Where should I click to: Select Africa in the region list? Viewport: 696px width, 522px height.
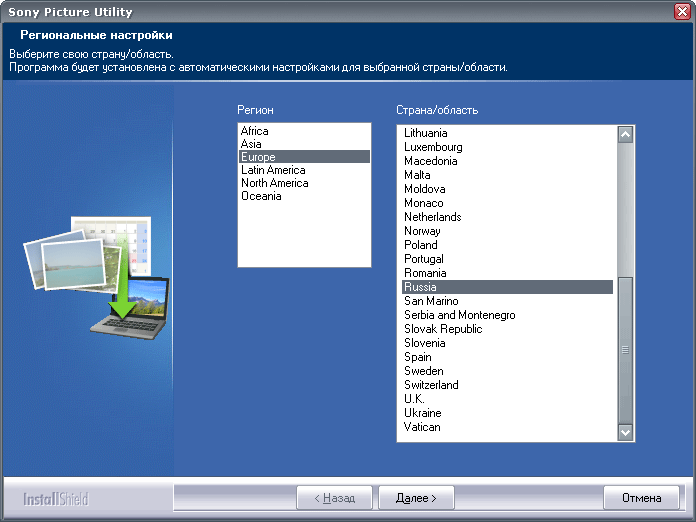(x=304, y=131)
